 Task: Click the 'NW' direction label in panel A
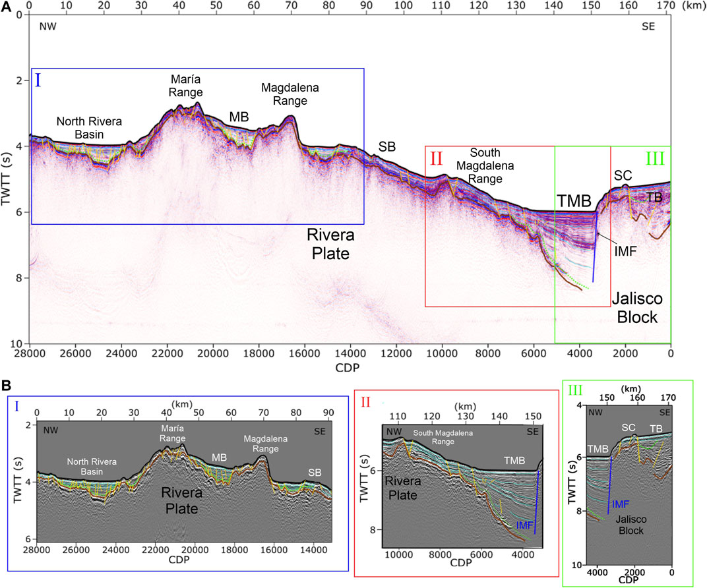click(47, 26)
